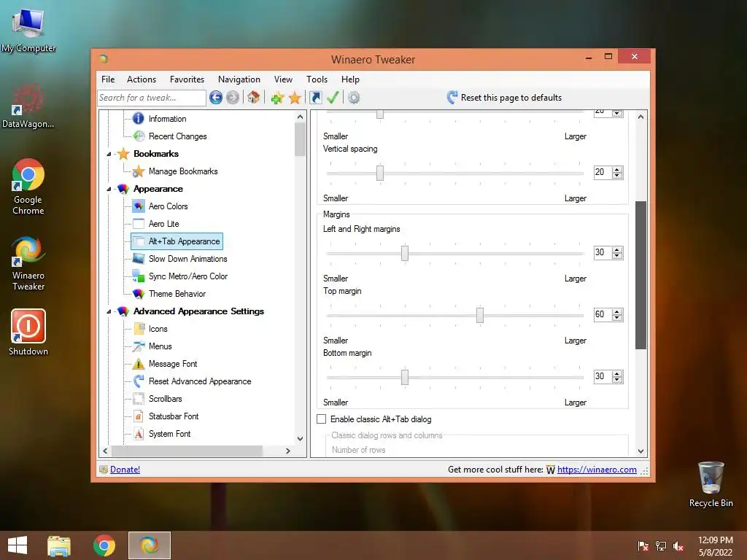This screenshot has width=747, height=560.
Task: Click the Back navigation arrow icon
Action: [216, 98]
